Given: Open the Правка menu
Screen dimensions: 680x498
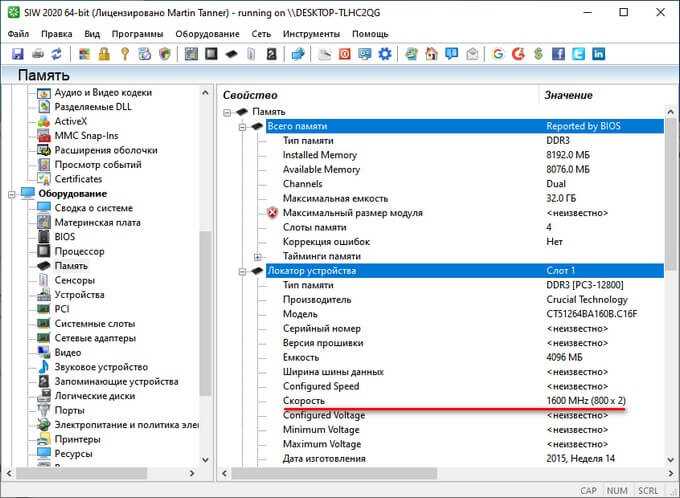Looking at the screenshot, I should pos(56,34).
